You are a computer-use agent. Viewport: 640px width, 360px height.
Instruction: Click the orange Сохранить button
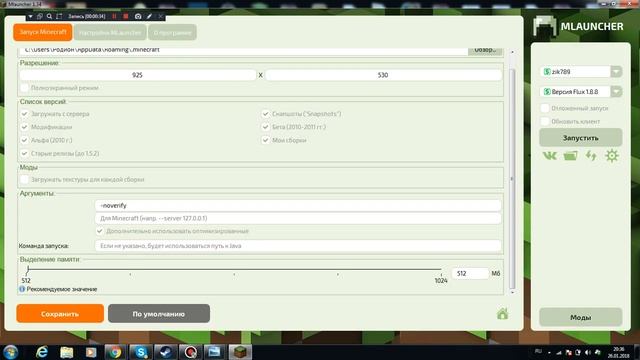[x=60, y=313]
